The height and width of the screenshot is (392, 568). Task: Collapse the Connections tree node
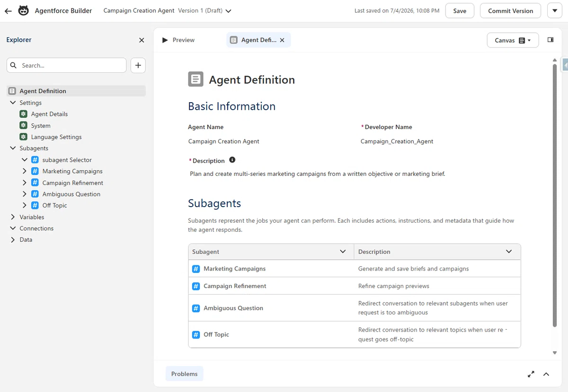coord(13,228)
